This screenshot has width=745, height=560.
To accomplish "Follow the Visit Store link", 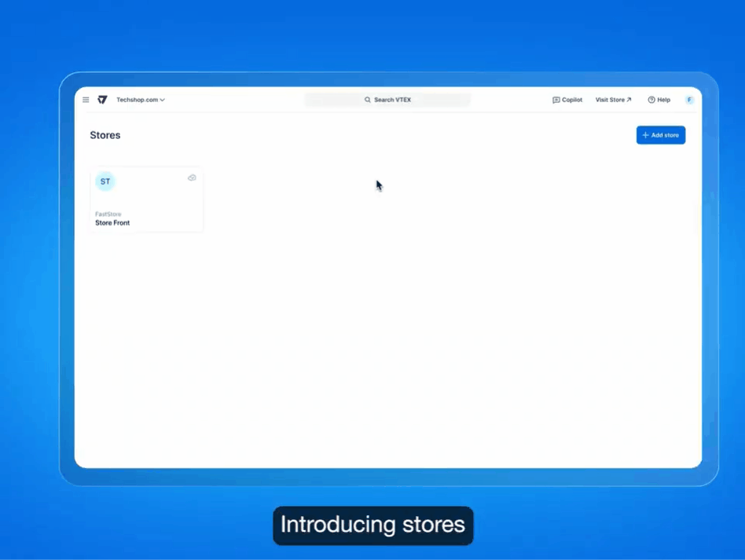I will tap(614, 100).
